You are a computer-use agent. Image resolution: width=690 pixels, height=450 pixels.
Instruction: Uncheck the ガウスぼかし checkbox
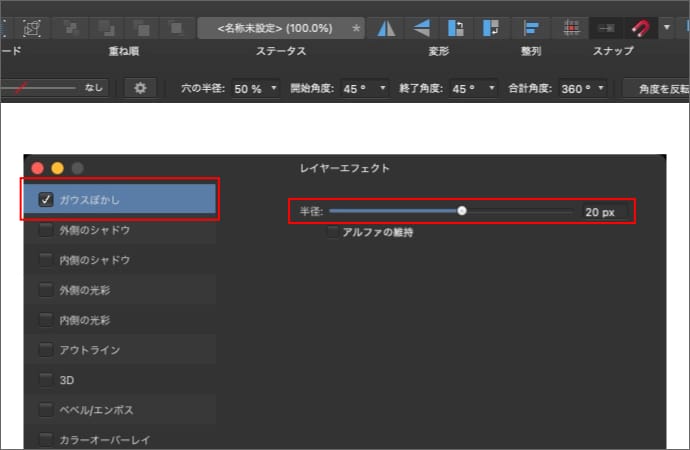click(46, 200)
